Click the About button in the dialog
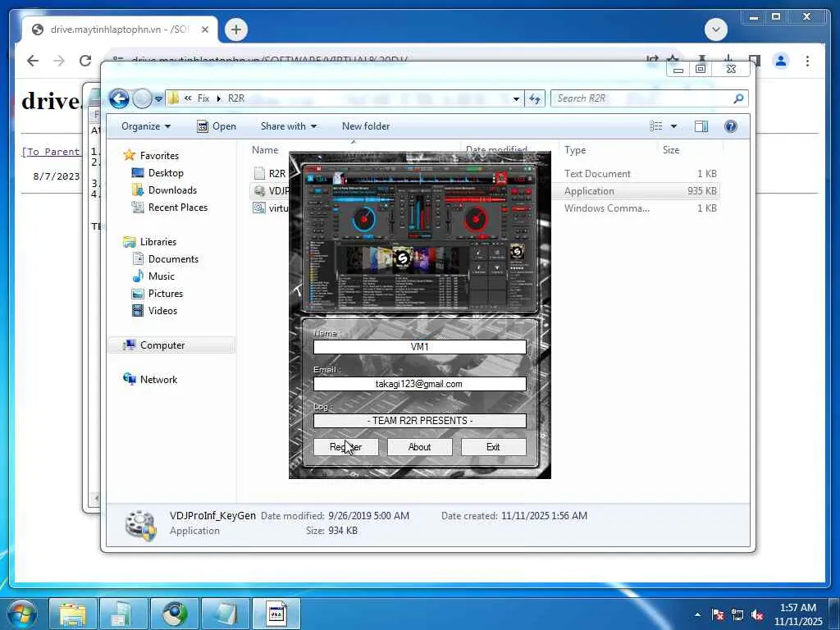Viewport: 840px width, 630px height. [x=419, y=447]
